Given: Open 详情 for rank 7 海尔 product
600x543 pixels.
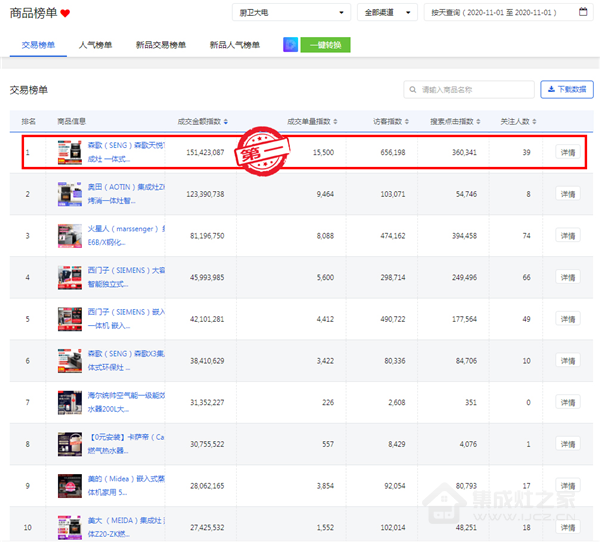Looking at the screenshot, I should [567, 403].
